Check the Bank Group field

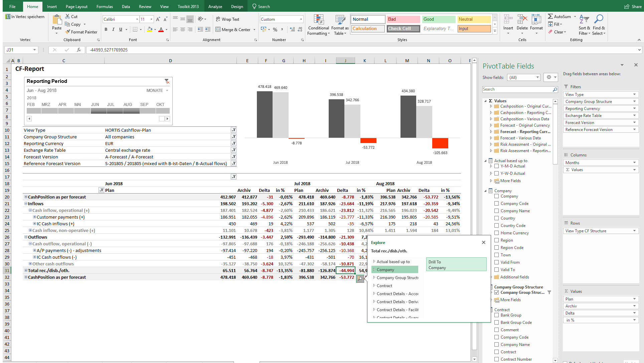[496, 315]
